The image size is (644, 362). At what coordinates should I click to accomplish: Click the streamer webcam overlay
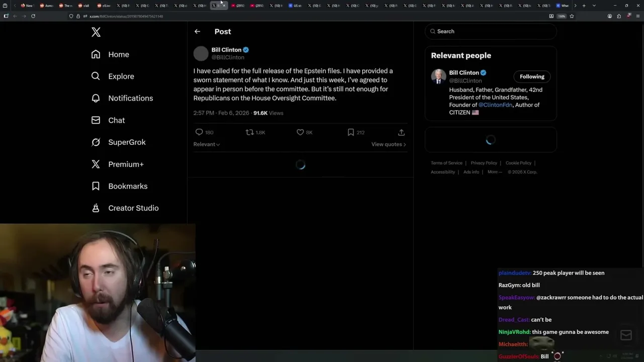pos(98,293)
